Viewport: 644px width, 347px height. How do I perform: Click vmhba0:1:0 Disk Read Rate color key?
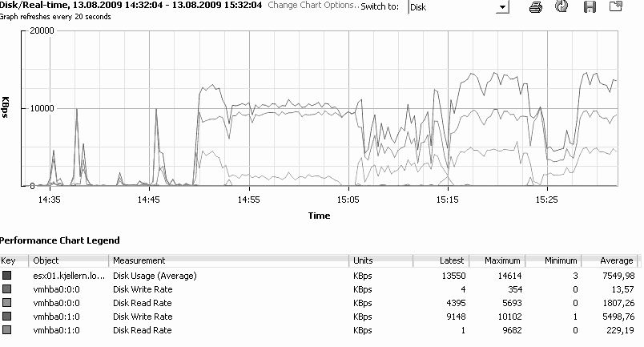click(x=6, y=329)
